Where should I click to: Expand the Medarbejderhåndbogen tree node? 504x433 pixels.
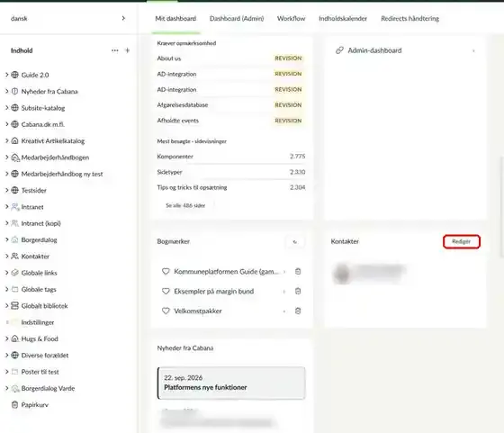(x=6, y=158)
